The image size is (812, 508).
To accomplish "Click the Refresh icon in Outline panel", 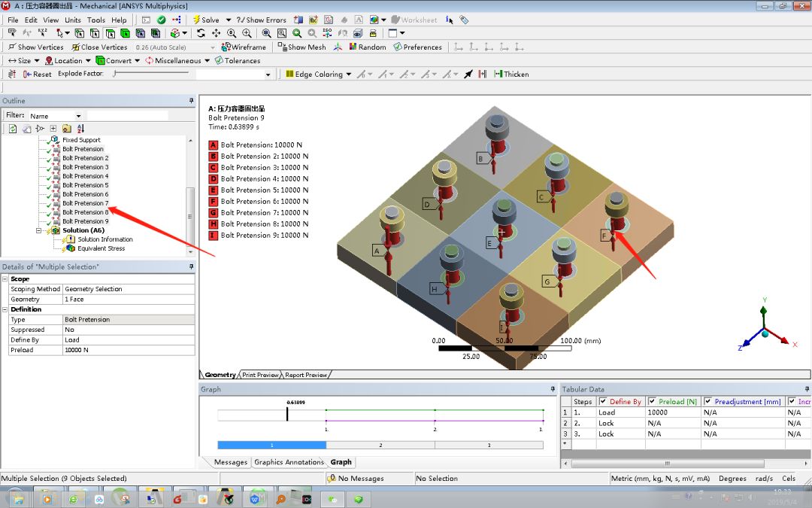I will click(11, 128).
